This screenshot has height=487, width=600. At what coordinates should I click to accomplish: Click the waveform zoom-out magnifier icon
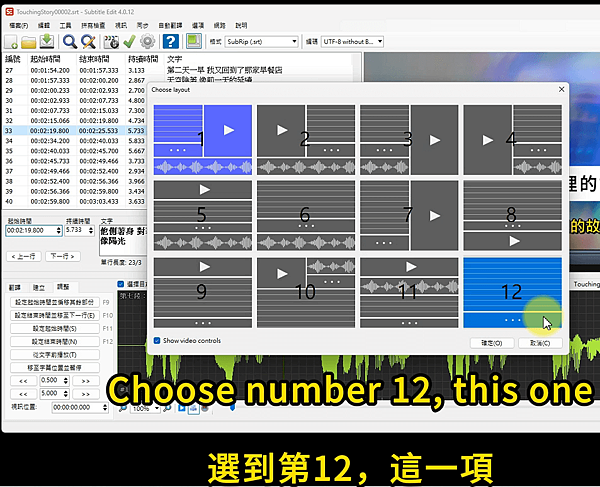[122, 408]
